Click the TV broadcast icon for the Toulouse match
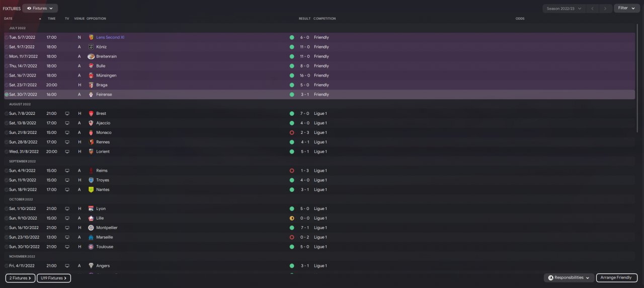644x288 pixels. (x=67, y=247)
